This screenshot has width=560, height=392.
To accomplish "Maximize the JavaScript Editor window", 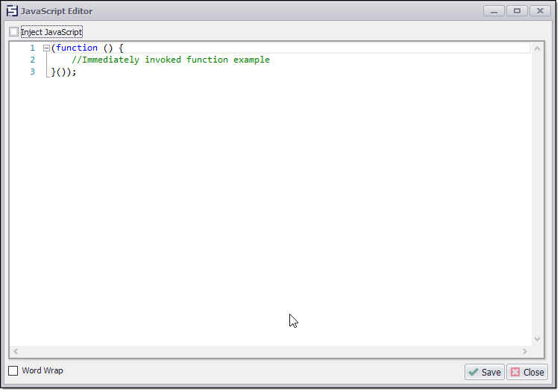I will (x=517, y=11).
